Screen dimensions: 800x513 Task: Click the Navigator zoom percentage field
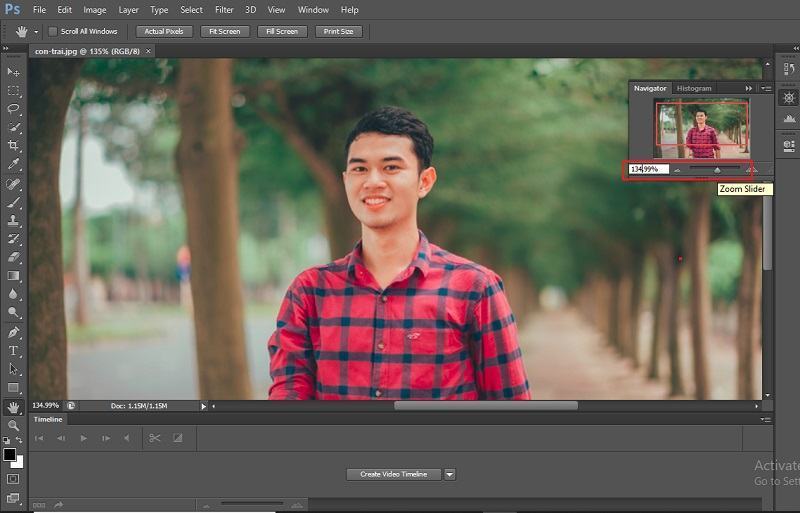(x=648, y=169)
